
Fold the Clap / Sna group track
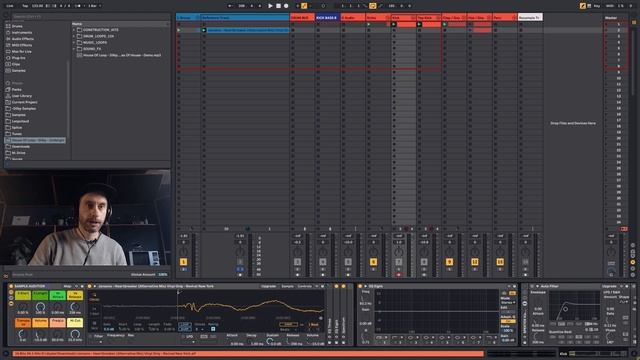pyautogui.click(x=464, y=18)
